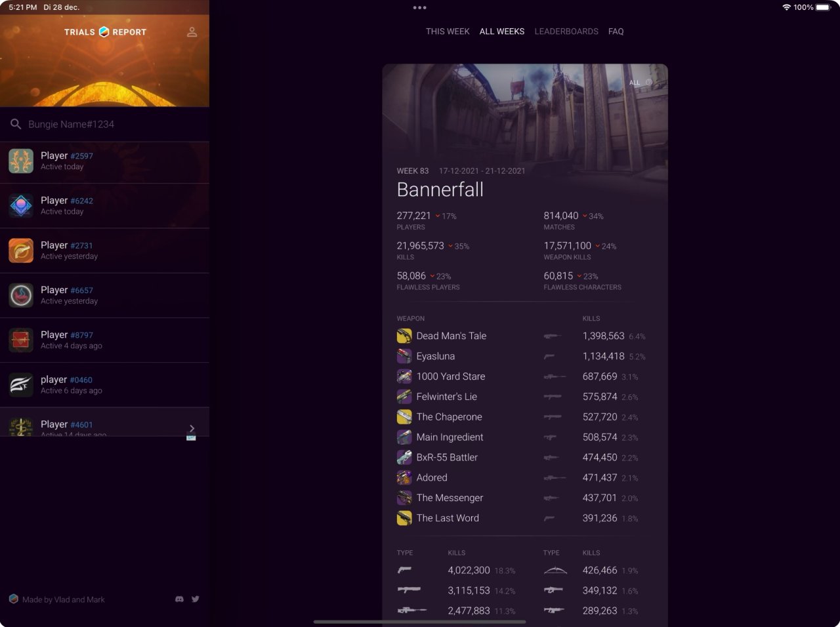
Task: Open the Discord link icon
Action: pyautogui.click(x=179, y=599)
